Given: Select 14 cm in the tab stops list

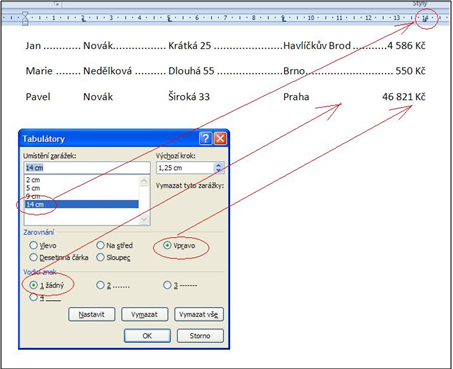Looking at the screenshot, I should pyautogui.click(x=82, y=204).
